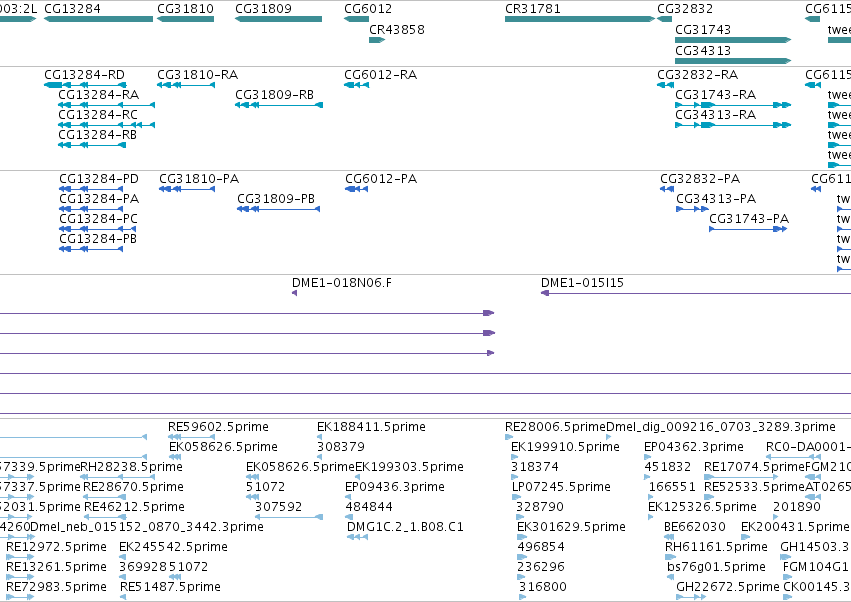The width and height of the screenshot is (851, 602).
Task: Click feature DMG1C.2_1.B08.C1
Action: pos(357,537)
